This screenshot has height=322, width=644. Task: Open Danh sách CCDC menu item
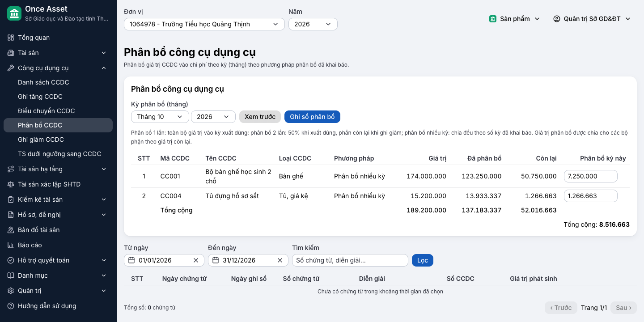pos(58,82)
